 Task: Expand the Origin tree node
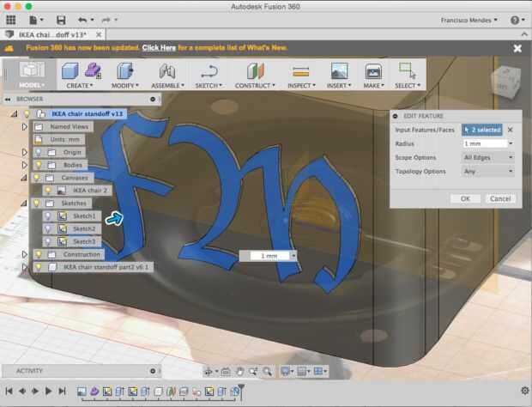(x=24, y=152)
